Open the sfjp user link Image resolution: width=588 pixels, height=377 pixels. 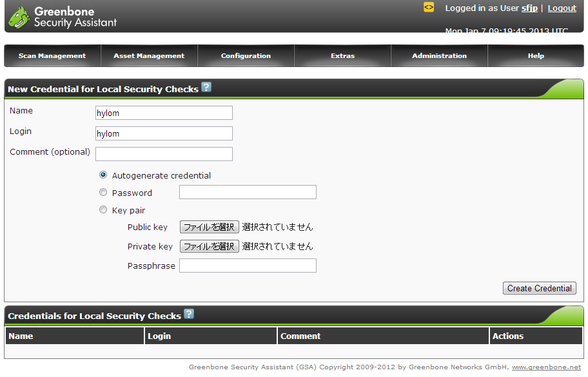(x=529, y=8)
